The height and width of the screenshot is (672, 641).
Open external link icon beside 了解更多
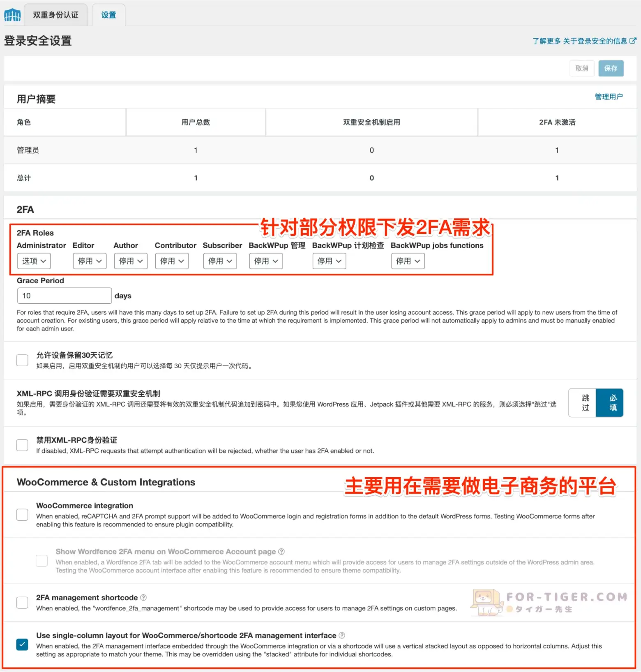(x=633, y=41)
